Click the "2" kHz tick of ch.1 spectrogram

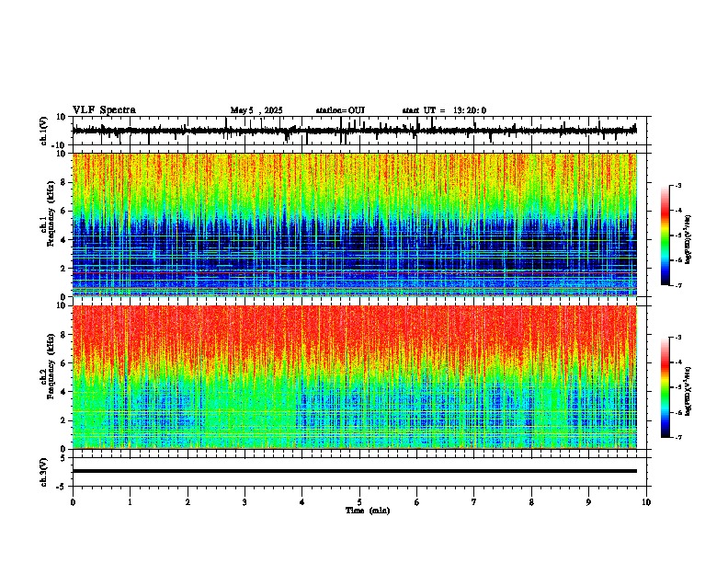pyautogui.click(x=63, y=268)
